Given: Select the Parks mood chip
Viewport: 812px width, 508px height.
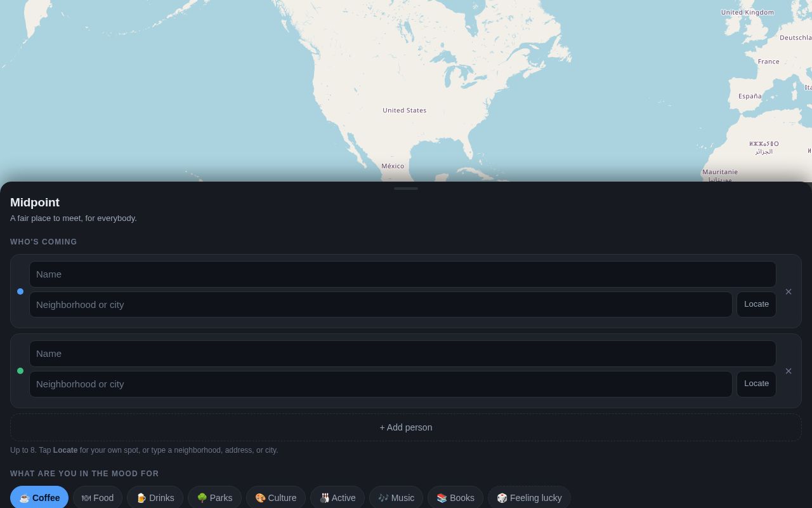Looking at the screenshot, I should 214,498.
